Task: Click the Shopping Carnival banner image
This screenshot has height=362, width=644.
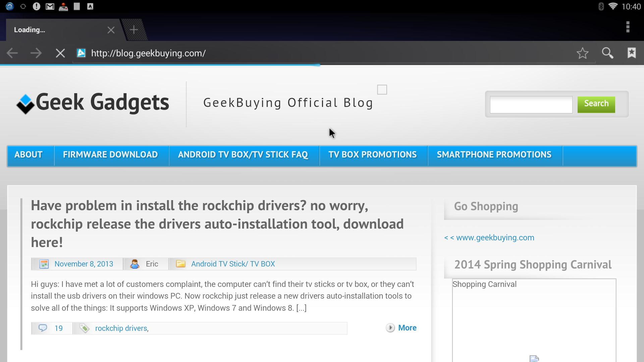Action: 534,320
